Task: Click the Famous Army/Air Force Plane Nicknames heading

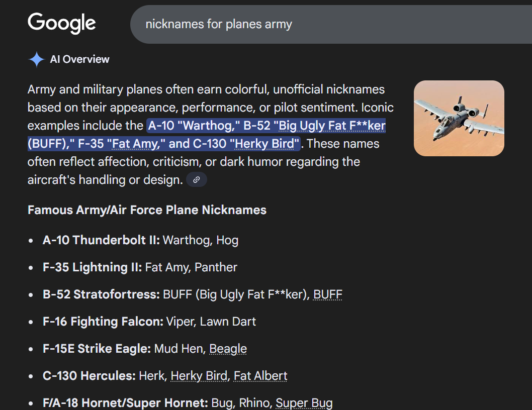Action: point(147,210)
